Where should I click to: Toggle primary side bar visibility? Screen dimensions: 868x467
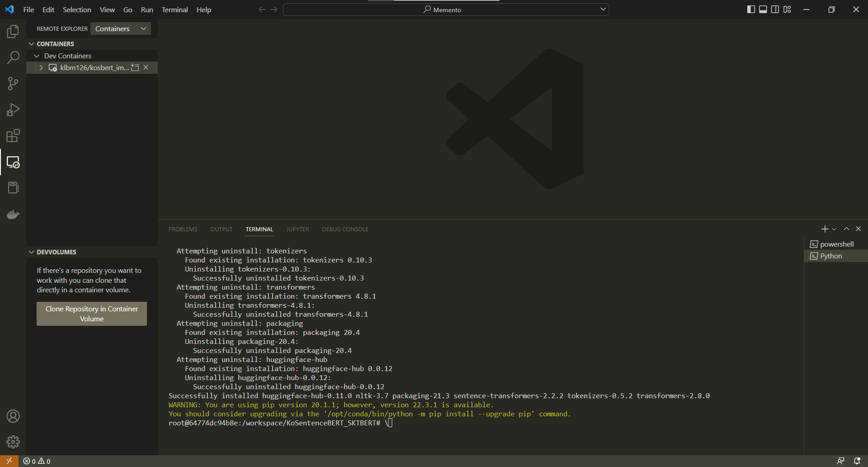[x=751, y=10]
